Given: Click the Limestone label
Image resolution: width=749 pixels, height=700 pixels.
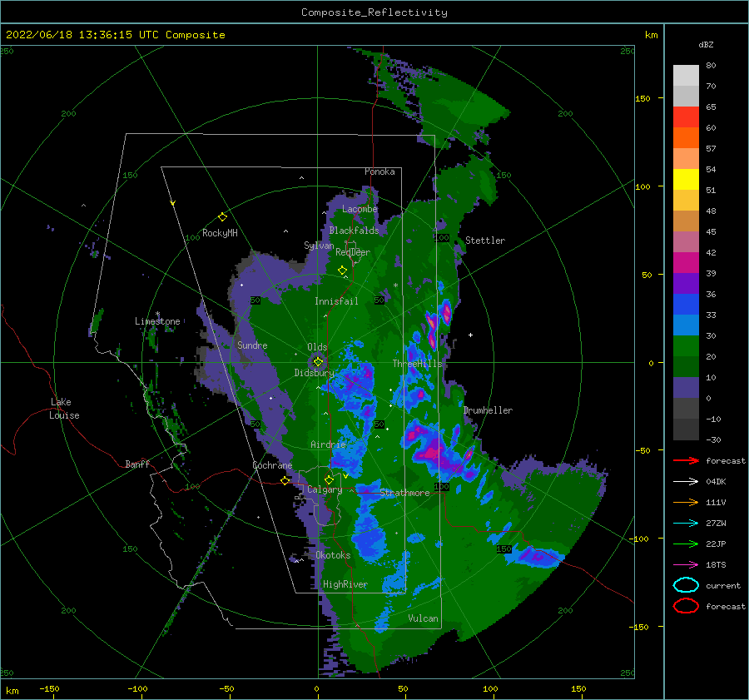Looking at the screenshot, I should (x=157, y=321).
